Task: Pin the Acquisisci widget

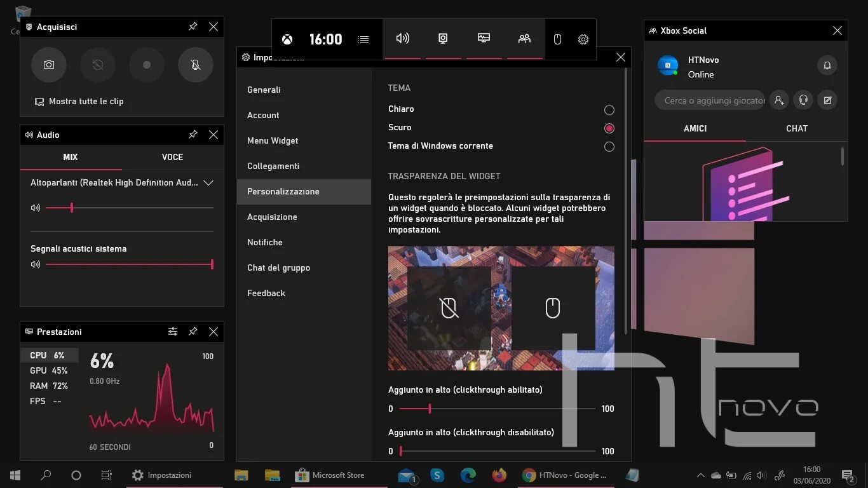Action: click(193, 27)
